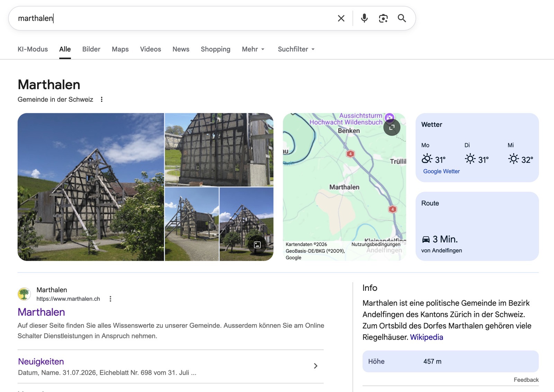Click the Gemeinde in der Schweiz subtitle
Viewport: 554px width, 392px height.
(55, 99)
